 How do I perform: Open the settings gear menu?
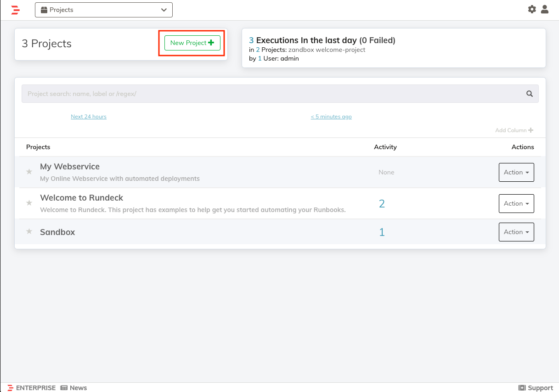pos(532,9)
